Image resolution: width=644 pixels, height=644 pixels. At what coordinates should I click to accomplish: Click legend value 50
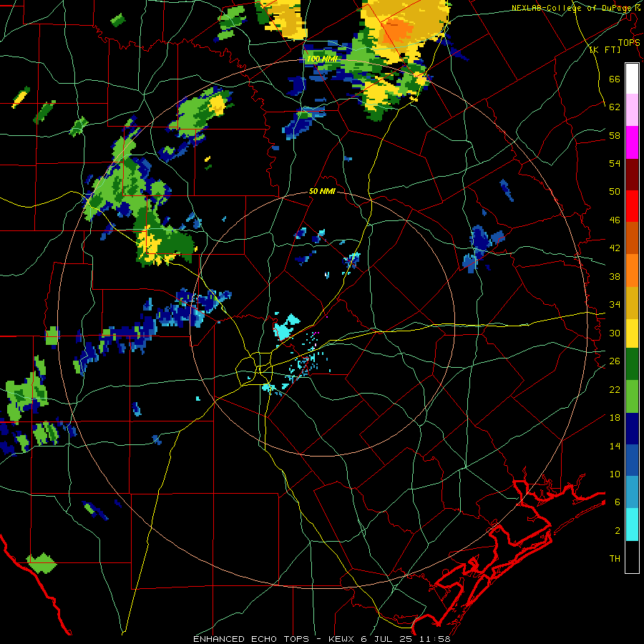coord(615,191)
